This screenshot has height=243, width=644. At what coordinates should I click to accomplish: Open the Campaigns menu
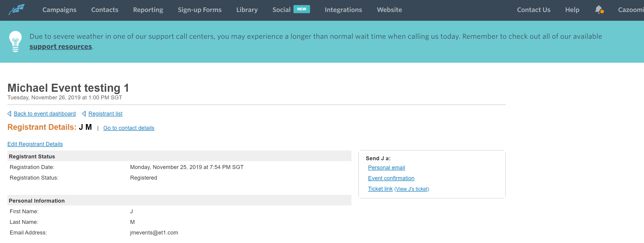pos(59,10)
